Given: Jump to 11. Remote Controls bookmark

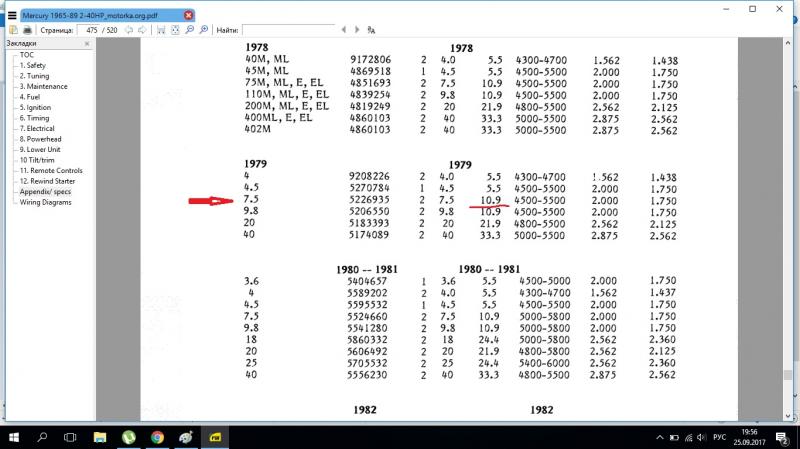Looking at the screenshot, I should 51,170.
